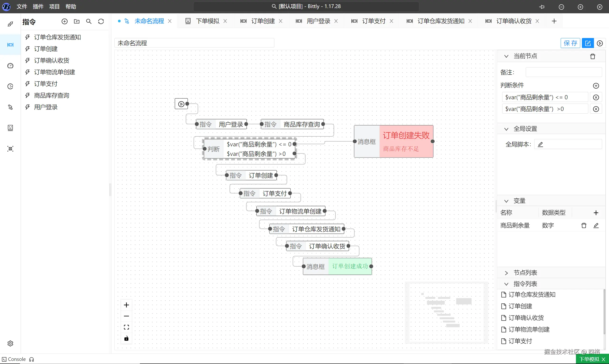Image resolution: width=609 pixels, height=364 pixels.
Task: Click the 保存 button
Action: (570, 43)
